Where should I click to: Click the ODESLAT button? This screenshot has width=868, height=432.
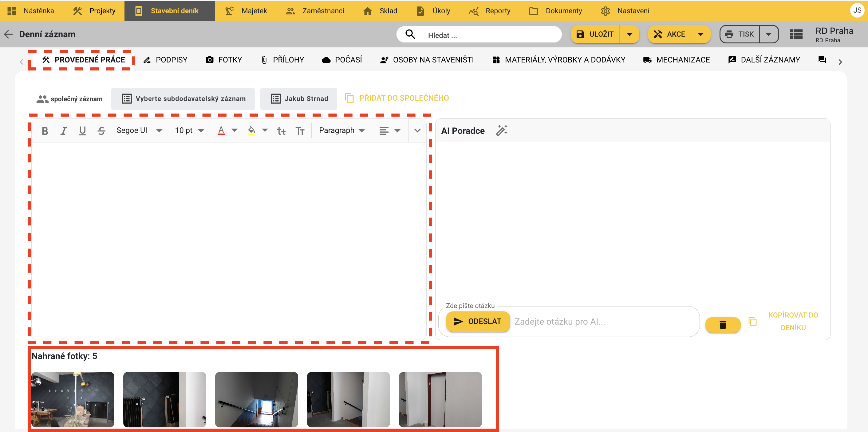477,322
